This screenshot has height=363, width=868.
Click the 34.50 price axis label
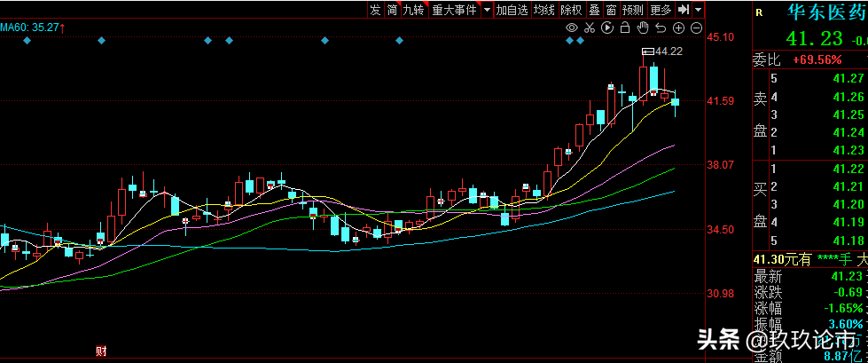click(721, 230)
